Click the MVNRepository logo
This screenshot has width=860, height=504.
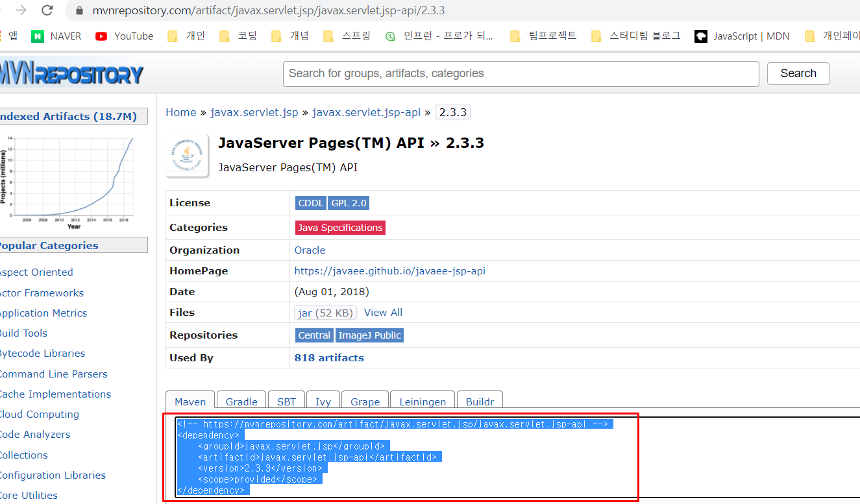click(x=71, y=74)
